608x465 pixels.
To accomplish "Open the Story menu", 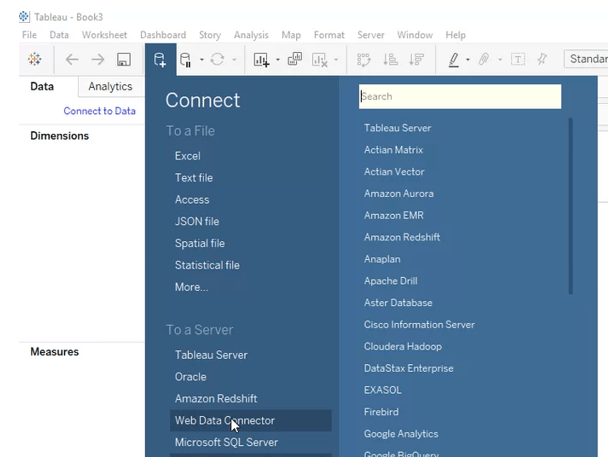I will [x=210, y=35].
